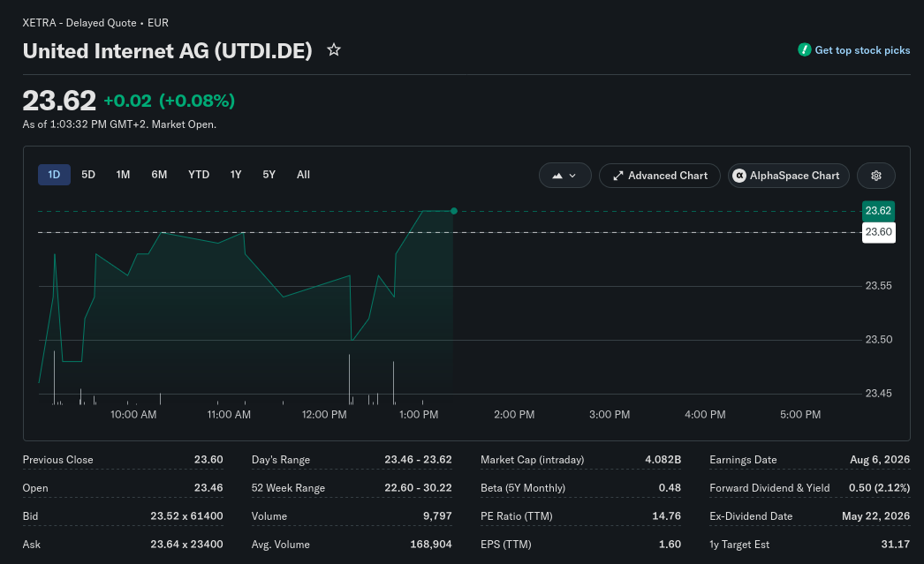Click the current price marker dot on chart
Viewport: 924px width, 564px height.
[x=454, y=211]
